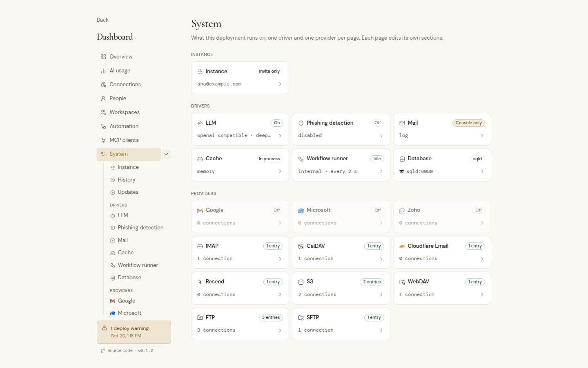588x368 pixels.
Task: Click the deploy warning triangle icon
Action: pyautogui.click(x=105, y=328)
